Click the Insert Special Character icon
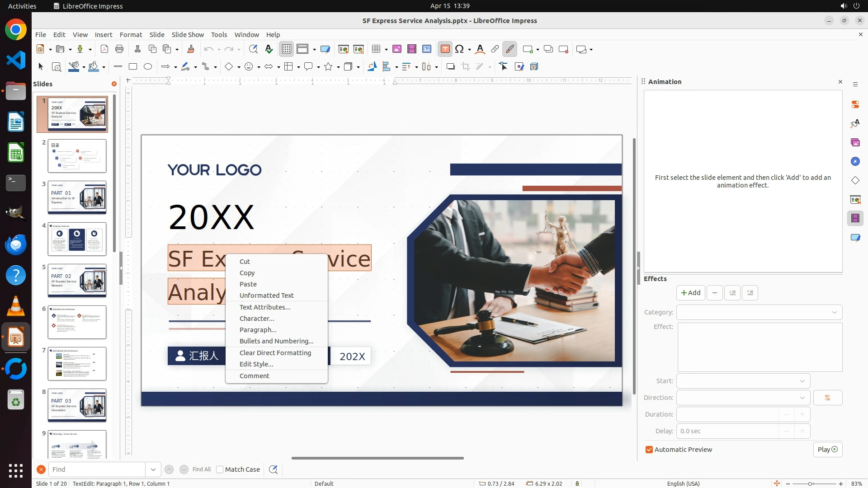The width and height of the screenshot is (868, 488). click(460, 49)
